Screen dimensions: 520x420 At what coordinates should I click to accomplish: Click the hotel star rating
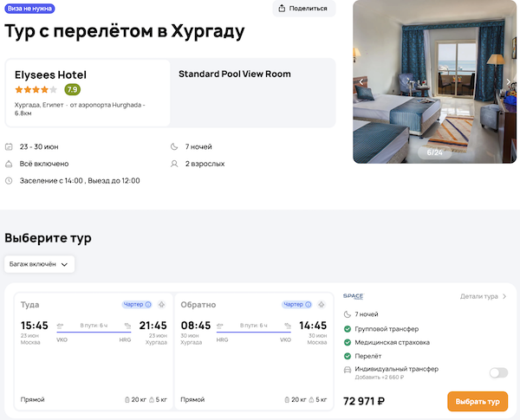click(36, 89)
